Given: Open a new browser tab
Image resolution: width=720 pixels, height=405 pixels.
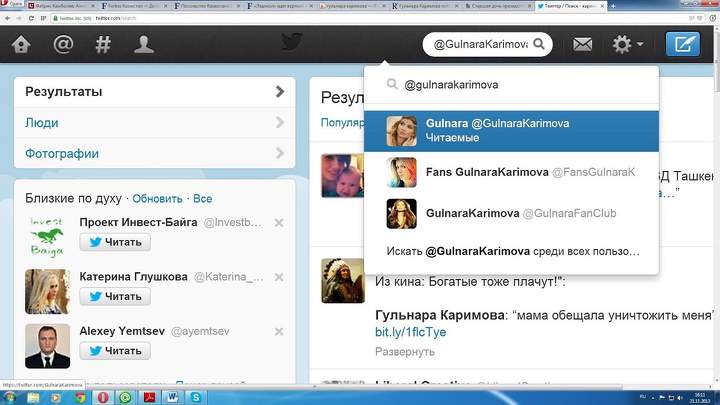Looking at the screenshot, I should pyautogui.click(x=613, y=6).
